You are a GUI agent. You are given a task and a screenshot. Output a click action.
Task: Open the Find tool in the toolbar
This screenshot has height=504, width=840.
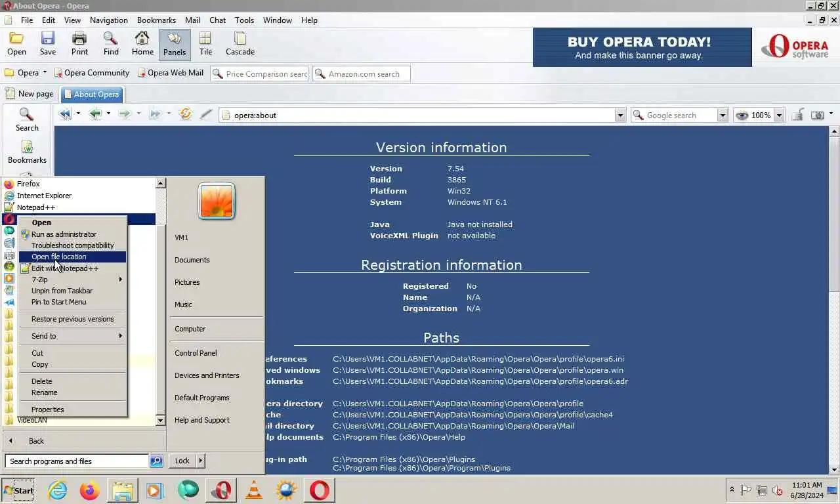coord(111,44)
